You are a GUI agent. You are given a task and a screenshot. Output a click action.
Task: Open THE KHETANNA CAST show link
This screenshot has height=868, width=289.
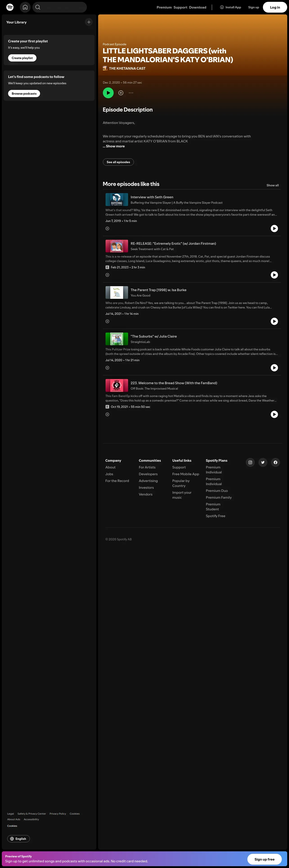(127, 69)
